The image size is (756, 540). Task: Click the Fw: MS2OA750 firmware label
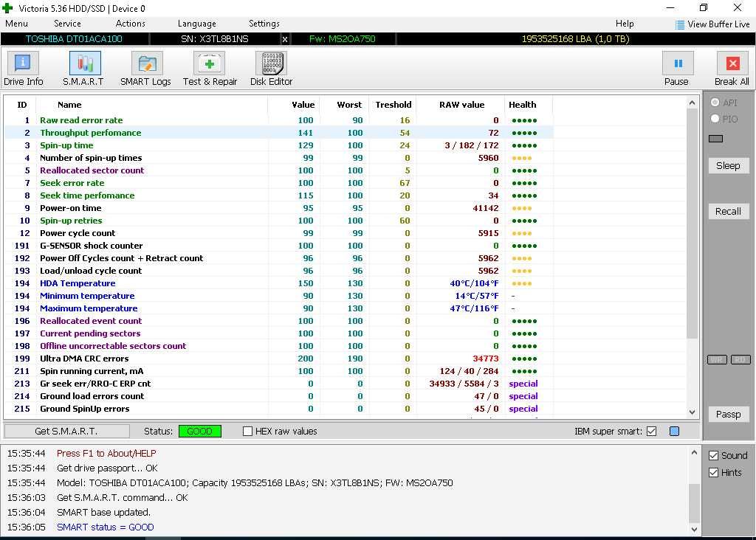[342, 39]
